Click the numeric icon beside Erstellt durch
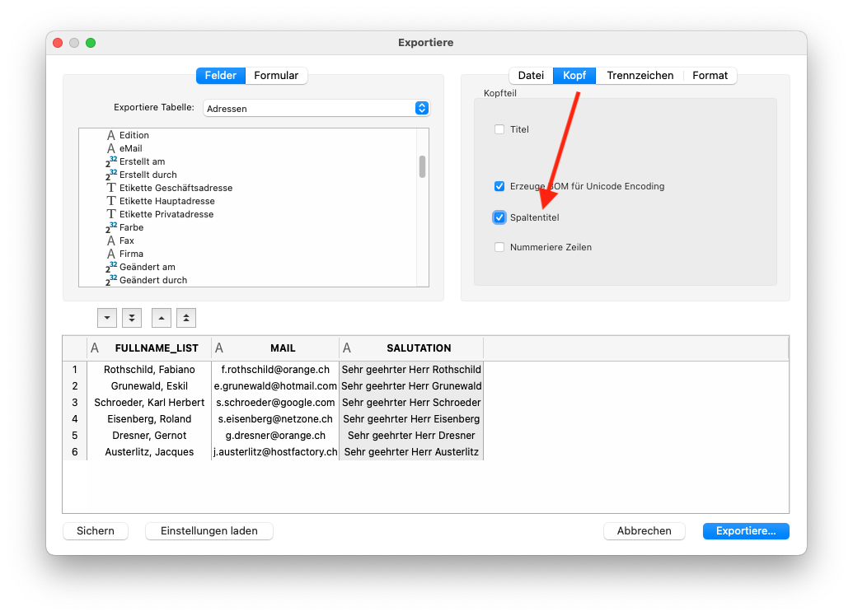 click(x=111, y=175)
